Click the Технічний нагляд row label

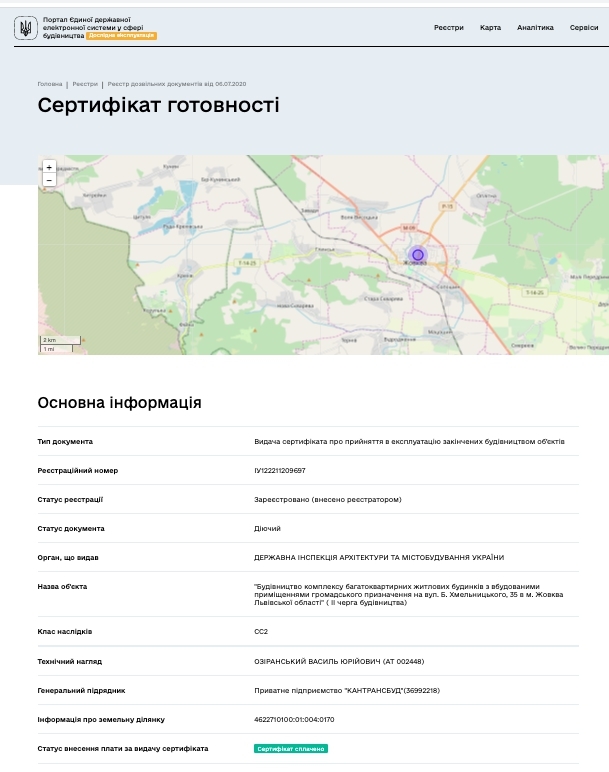(69, 662)
